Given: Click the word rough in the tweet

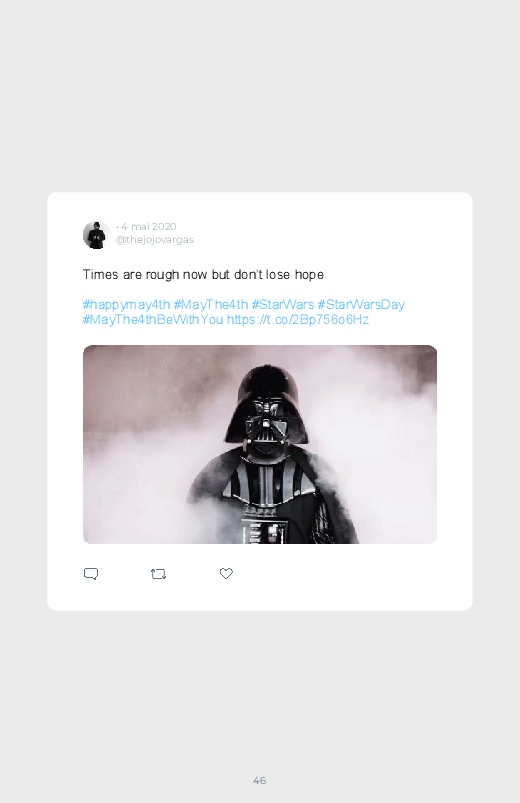Looking at the screenshot, I should [x=162, y=275].
